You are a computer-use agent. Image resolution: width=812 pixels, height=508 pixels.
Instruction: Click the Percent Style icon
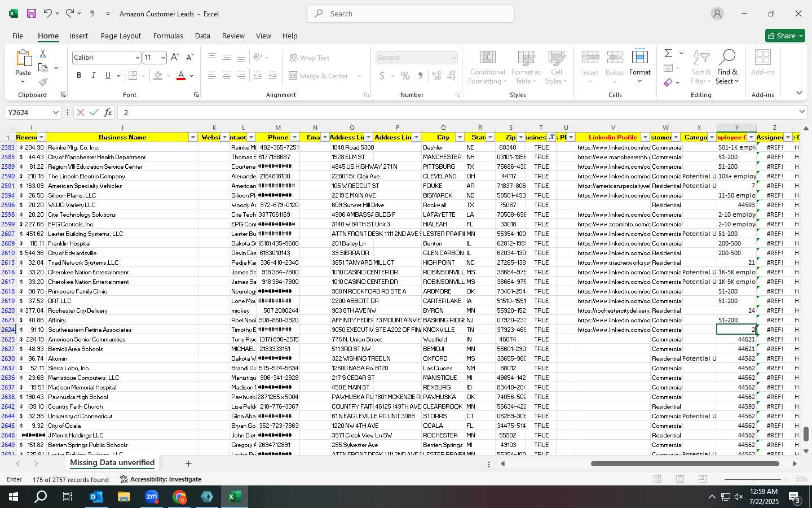pos(405,76)
